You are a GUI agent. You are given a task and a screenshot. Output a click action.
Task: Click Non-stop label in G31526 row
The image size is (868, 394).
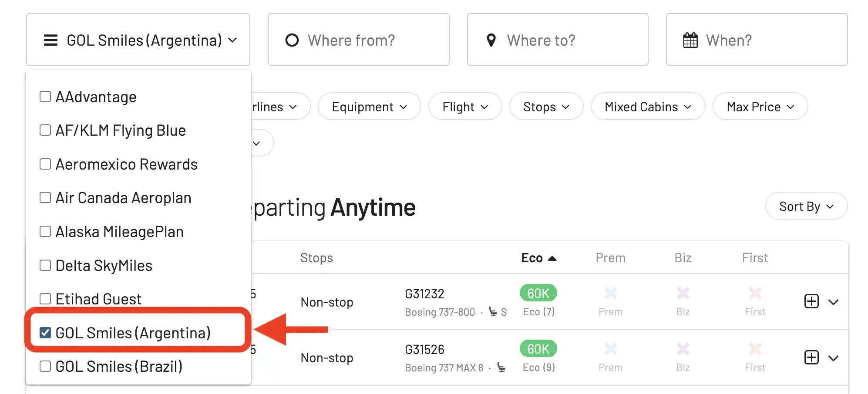pos(327,358)
